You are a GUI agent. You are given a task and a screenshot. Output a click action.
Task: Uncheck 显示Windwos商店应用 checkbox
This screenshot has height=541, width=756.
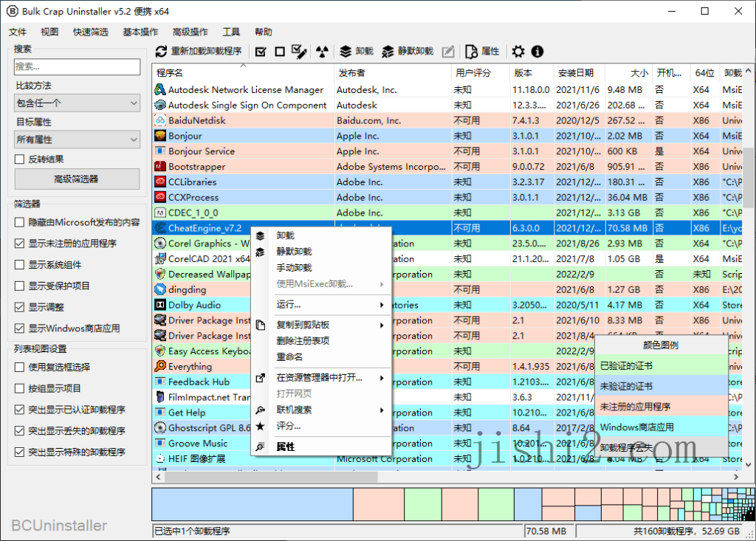click(20, 328)
